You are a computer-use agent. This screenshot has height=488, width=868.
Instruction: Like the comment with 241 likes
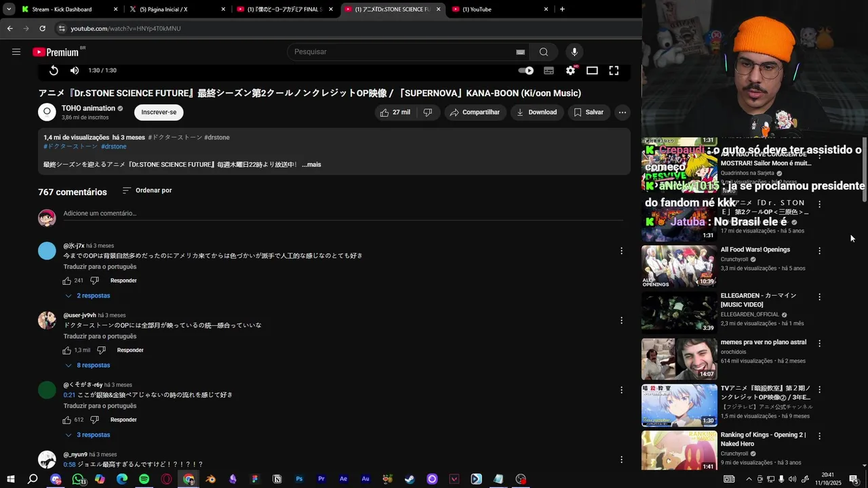click(67, 281)
